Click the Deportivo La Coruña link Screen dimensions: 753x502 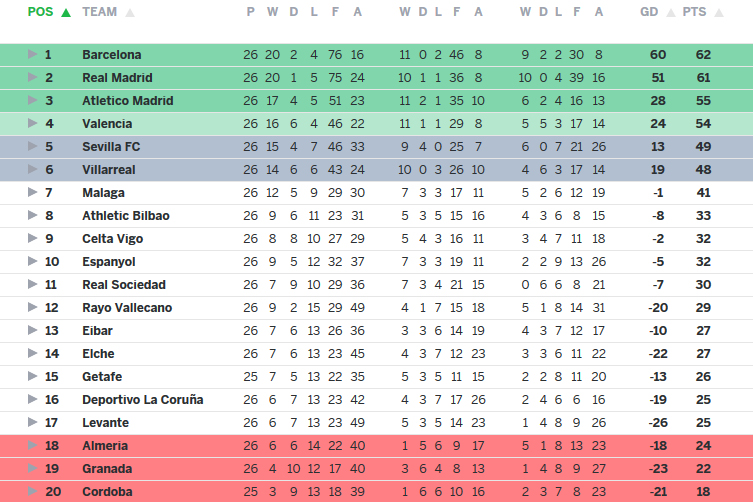point(142,400)
